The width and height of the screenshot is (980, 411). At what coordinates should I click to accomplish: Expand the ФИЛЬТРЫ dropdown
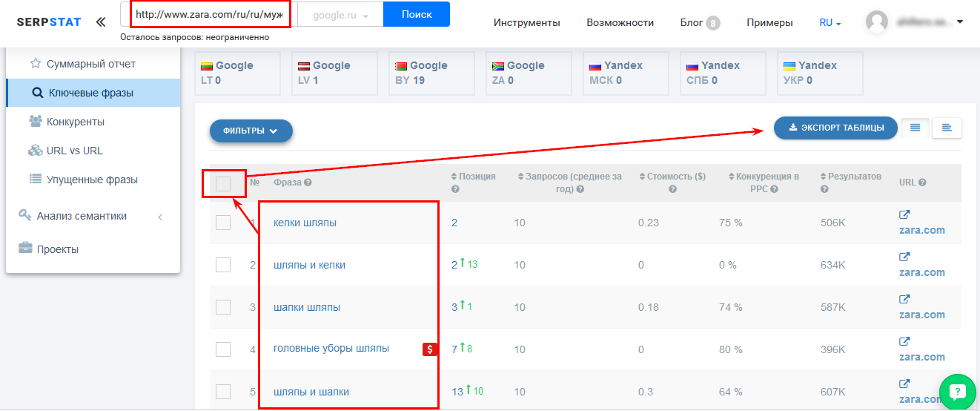[x=251, y=131]
